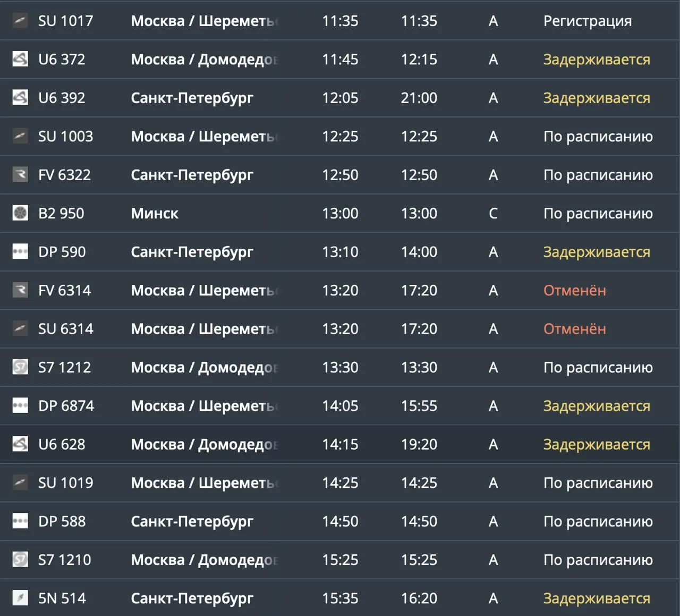Viewport: 680px width, 616px height.
Task: Click the Aeroflot logo beside SU 1019
Action: pos(20,483)
